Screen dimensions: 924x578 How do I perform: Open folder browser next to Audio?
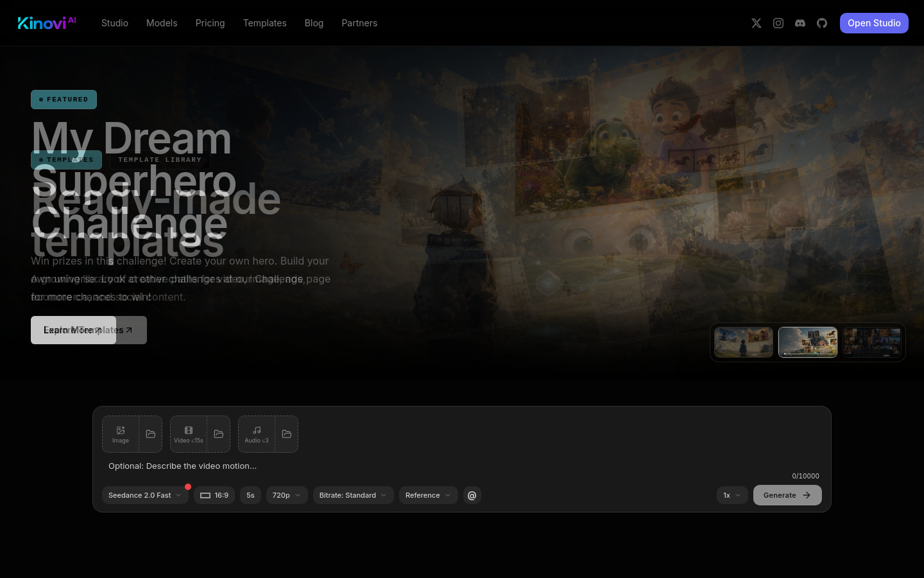287,434
